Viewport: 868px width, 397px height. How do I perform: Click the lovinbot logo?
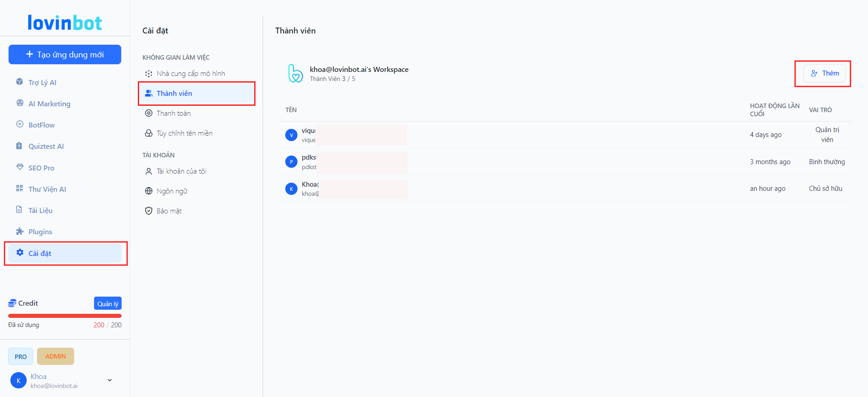[x=65, y=23]
